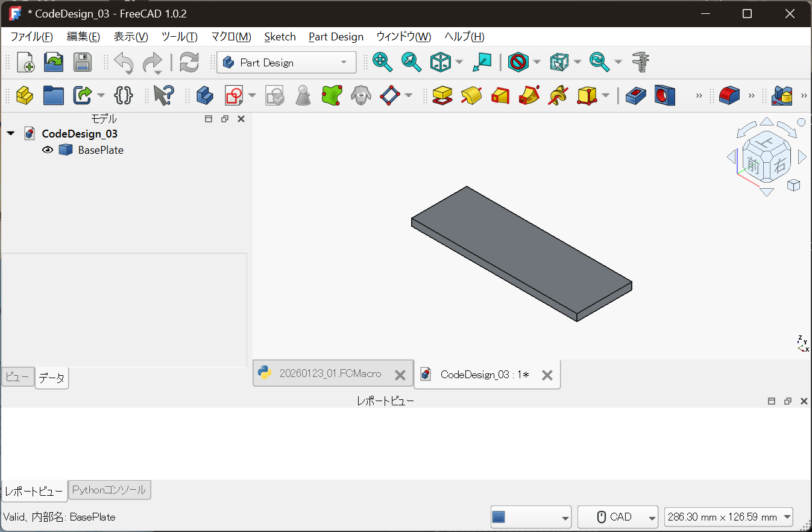Expand the dimension units dropdown in status bar
The width and height of the screenshot is (812, 532).
(728, 517)
